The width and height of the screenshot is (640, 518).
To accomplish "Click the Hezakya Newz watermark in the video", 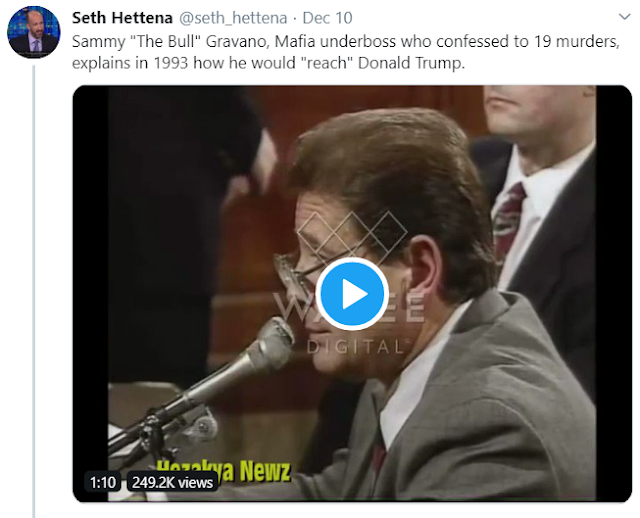I will (223, 469).
